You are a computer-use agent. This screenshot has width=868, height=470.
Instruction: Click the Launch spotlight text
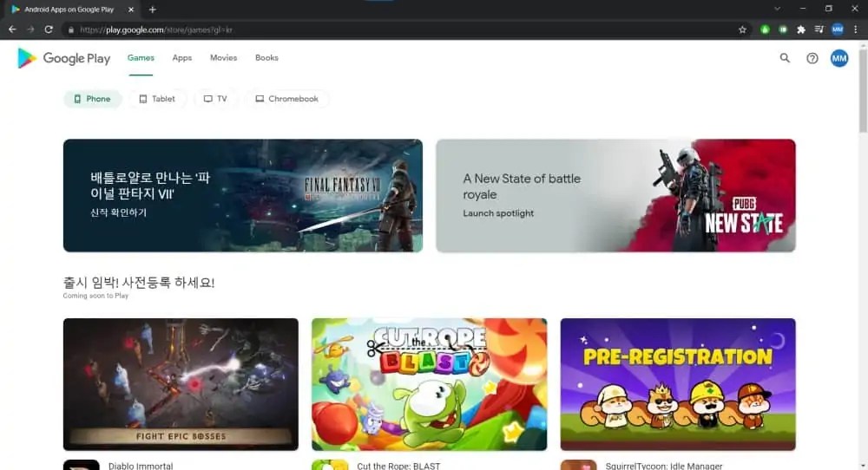click(x=498, y=213)
